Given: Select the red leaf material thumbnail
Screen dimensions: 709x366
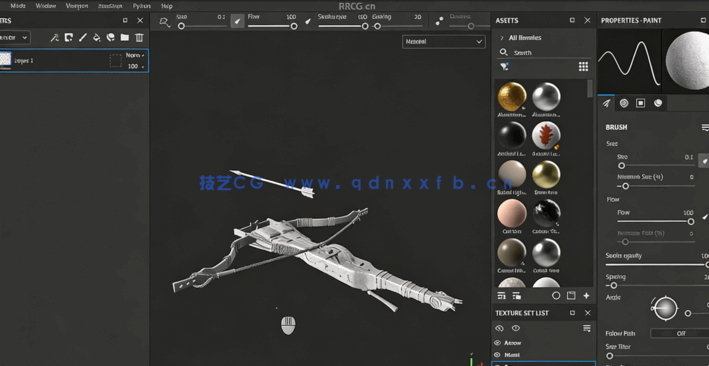Looking at the screenshot, I should 546,136.
